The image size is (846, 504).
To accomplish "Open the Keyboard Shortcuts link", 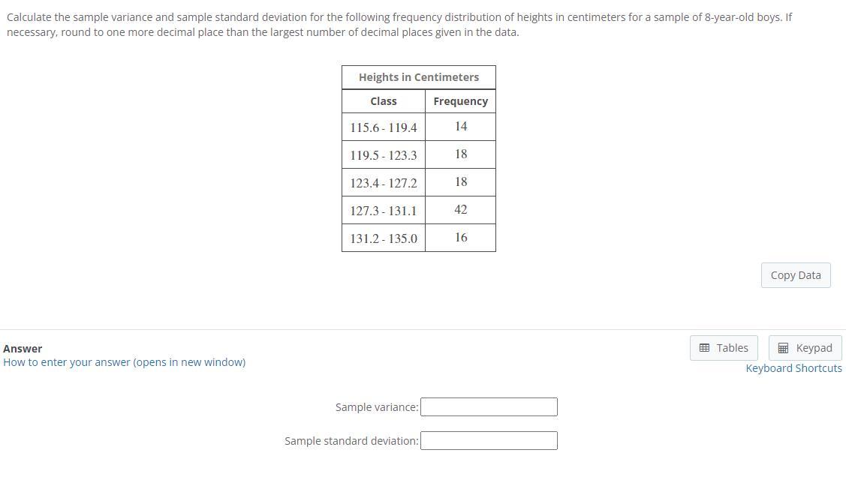I will point(793,367).
